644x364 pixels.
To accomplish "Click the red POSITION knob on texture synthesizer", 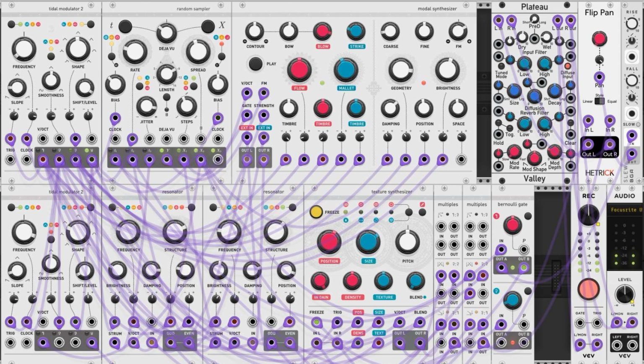I will click(x=329, y=242).
